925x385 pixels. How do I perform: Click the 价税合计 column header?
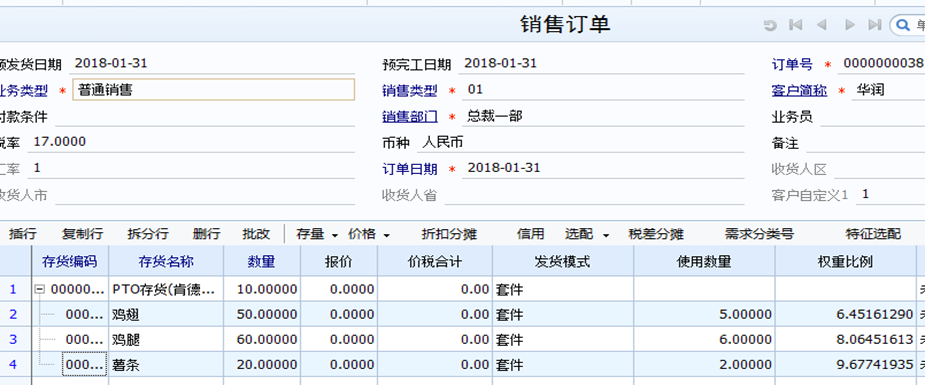435,262
